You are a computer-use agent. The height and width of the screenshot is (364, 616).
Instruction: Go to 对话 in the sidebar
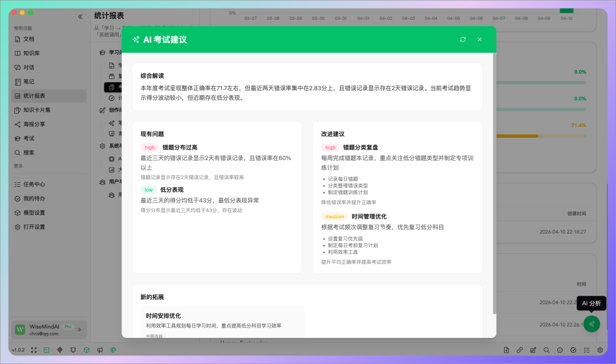tap(49, 67)
